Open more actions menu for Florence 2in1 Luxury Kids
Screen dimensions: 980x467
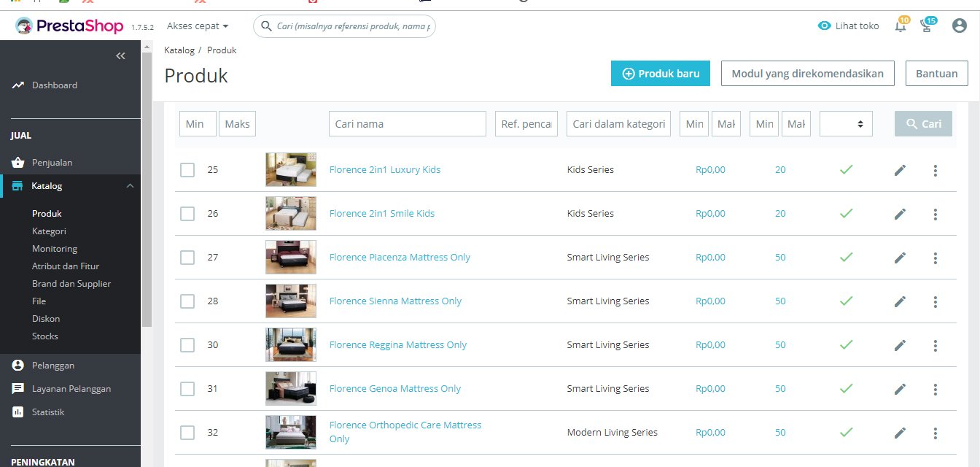pyautogui.click(x=936, y=171)
